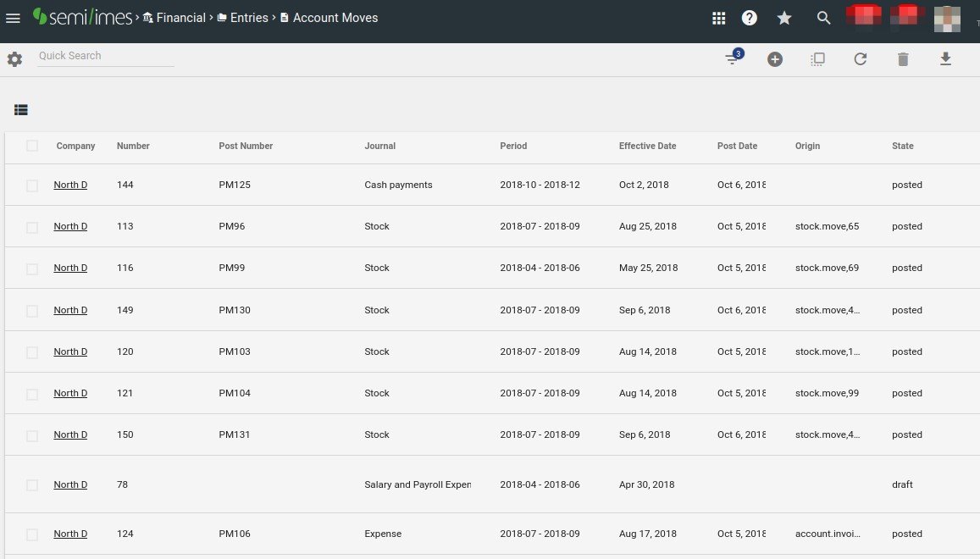This screenshot has height=559, width=980.
Task: Focus the Quick Search field
Action: tap(106, 56)
